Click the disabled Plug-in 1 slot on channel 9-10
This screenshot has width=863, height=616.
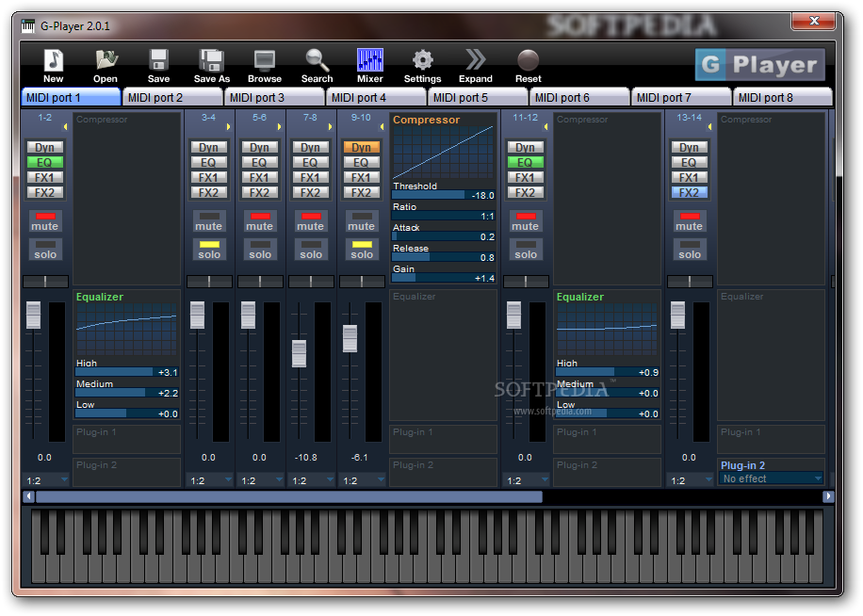click(x=444, y=438)
